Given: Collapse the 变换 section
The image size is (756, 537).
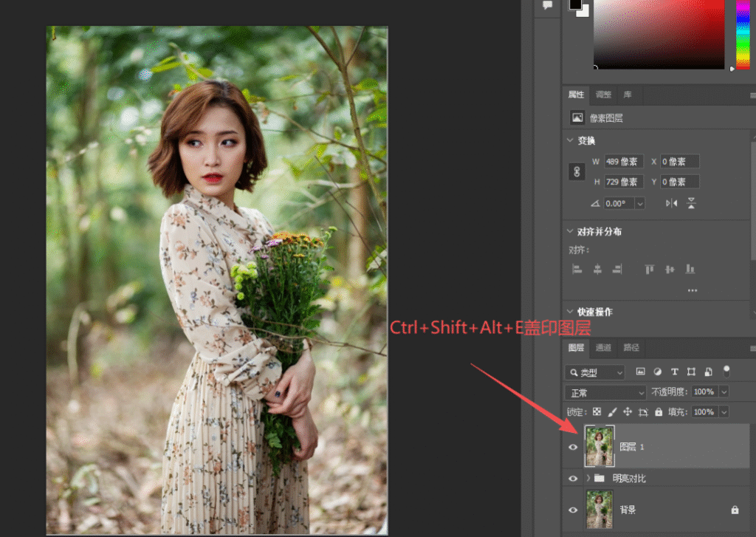Looking at the screenshot, I should [570, 140].
